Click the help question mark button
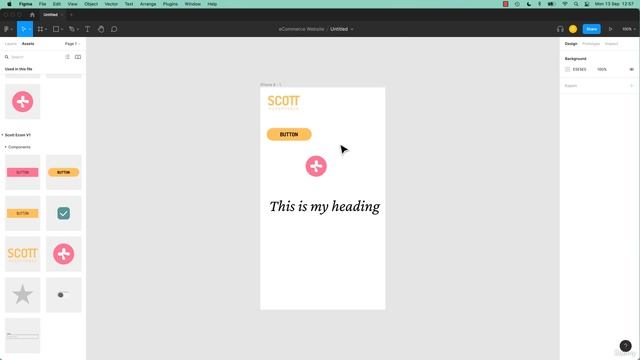This screenshot has width=640, height=360. click(625, 346)
